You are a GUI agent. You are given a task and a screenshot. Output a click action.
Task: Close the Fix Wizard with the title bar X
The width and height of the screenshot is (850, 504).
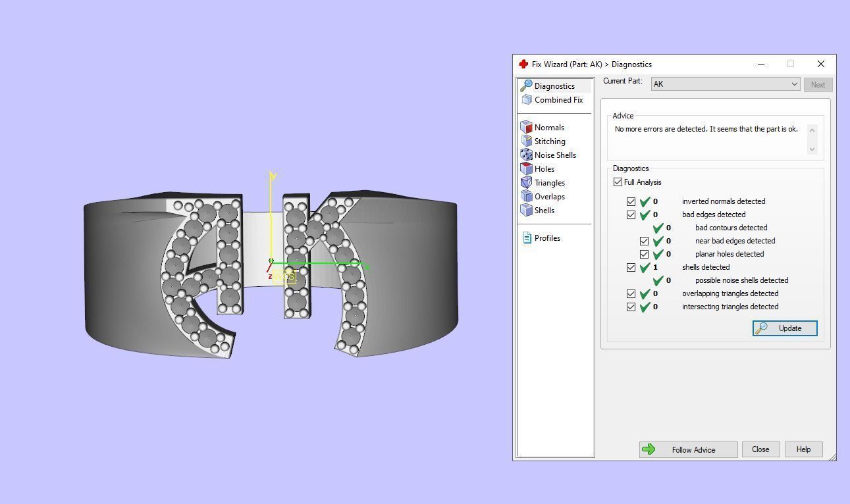820,64
